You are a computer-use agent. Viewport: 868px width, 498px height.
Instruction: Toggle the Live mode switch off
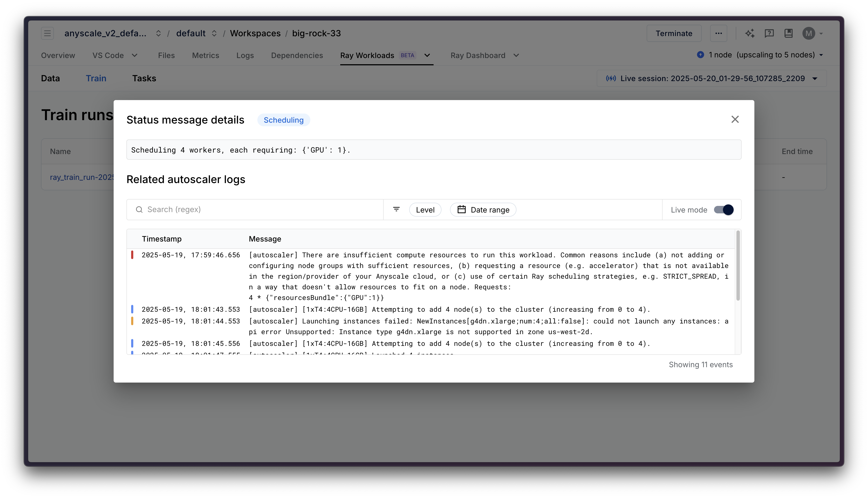click(x=724, y=210)
